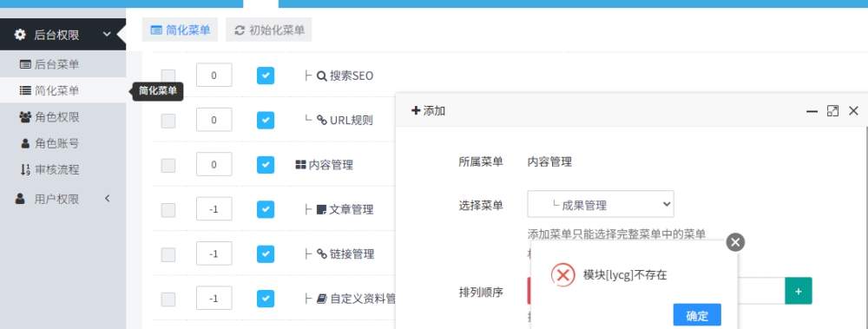Click the order input in URL规则 row
868x329 pixels.
[214, 120]
